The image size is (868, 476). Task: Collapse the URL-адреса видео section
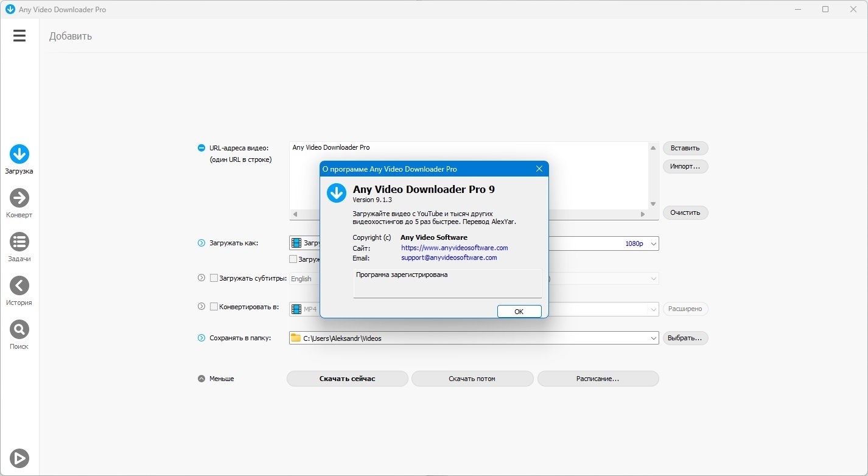point(201,148)
